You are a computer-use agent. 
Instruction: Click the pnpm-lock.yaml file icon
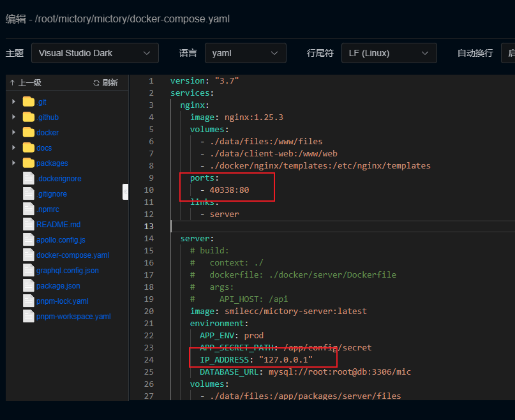[x=29, y=301]
